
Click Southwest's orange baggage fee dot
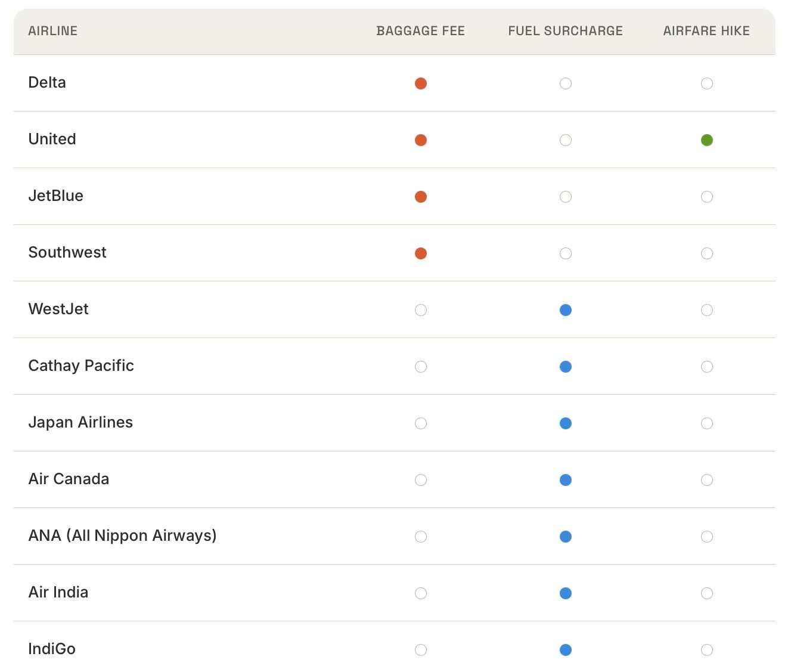[421, 253]
